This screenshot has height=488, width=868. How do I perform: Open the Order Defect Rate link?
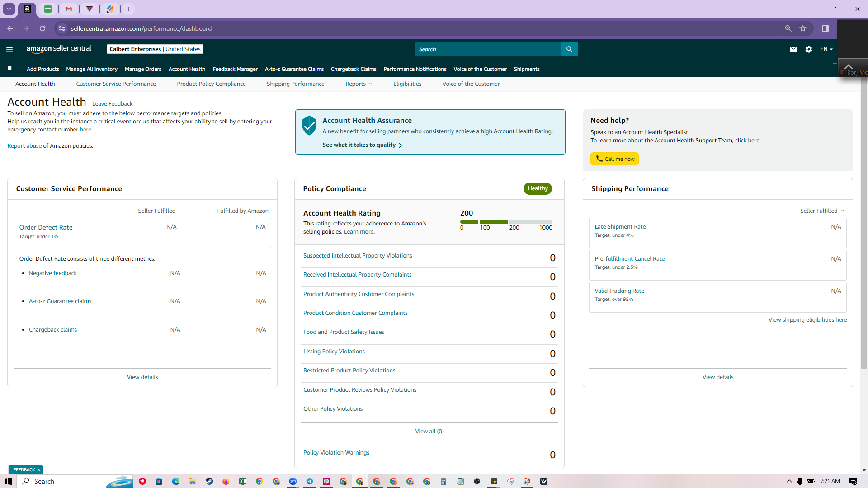coord(46,227)
